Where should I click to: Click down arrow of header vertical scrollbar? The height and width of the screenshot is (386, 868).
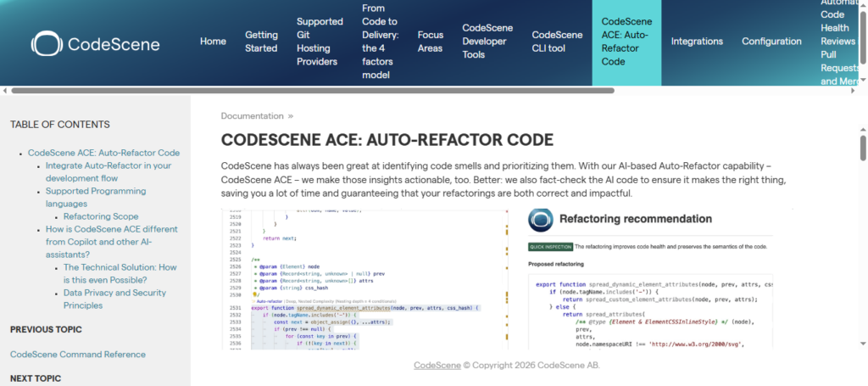(863, 81)
